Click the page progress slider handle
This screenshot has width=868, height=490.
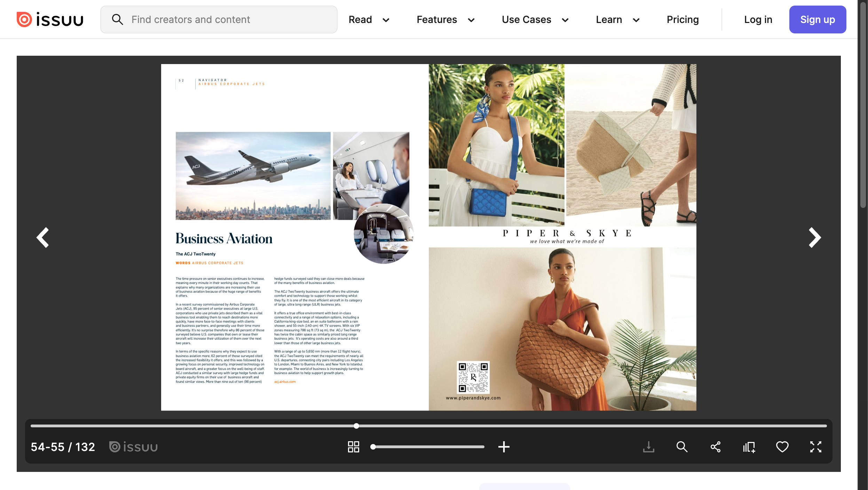tap(356, 426)
